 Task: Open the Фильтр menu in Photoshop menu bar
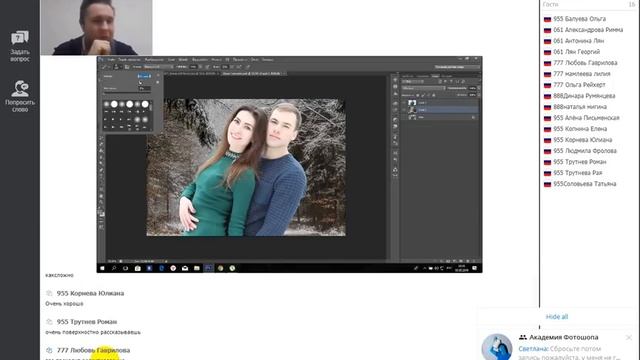coord(215,60)
